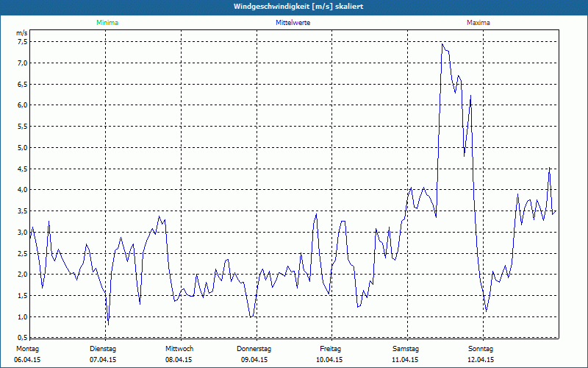Click the 3,0 y-axis value
This screenshot has height=368, width=588.
23,232
